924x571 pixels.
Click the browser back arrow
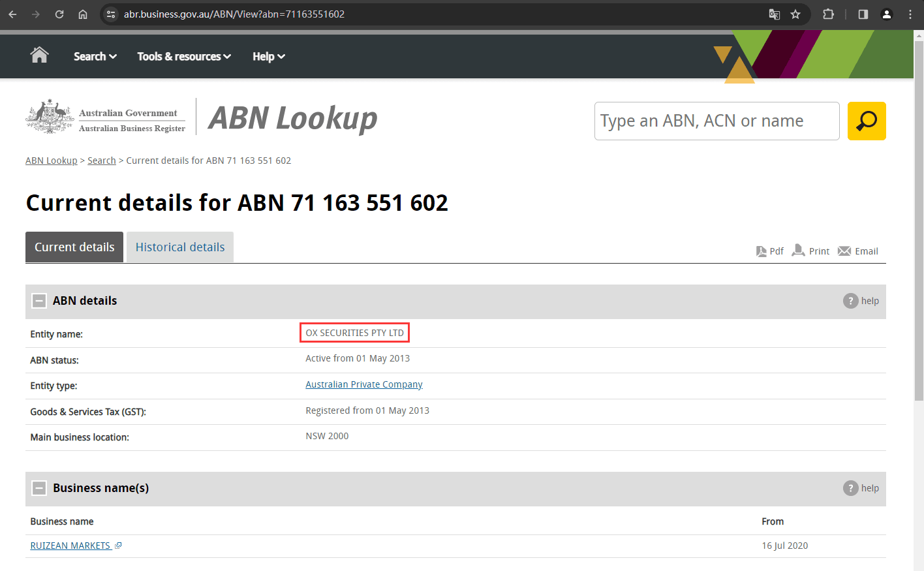[x=12, y=14]
